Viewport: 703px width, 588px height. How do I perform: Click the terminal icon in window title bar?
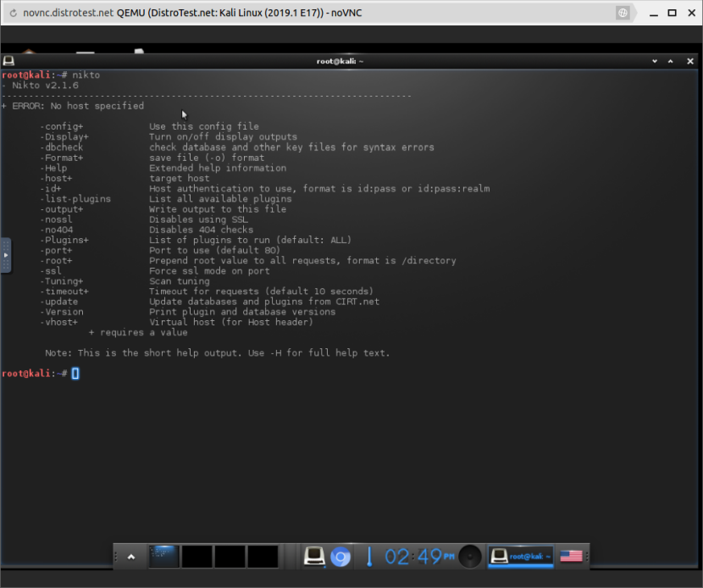pyautogui.click(x=8, y=61)
